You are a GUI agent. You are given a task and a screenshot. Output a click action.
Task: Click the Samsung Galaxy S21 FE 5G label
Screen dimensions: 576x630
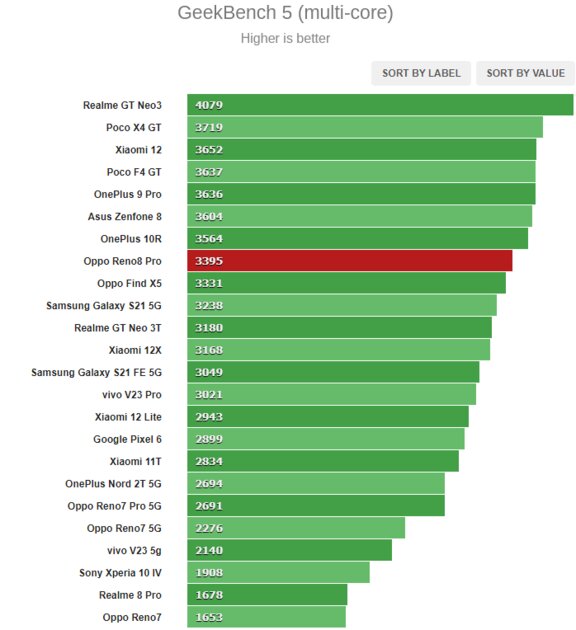point(96,372)
